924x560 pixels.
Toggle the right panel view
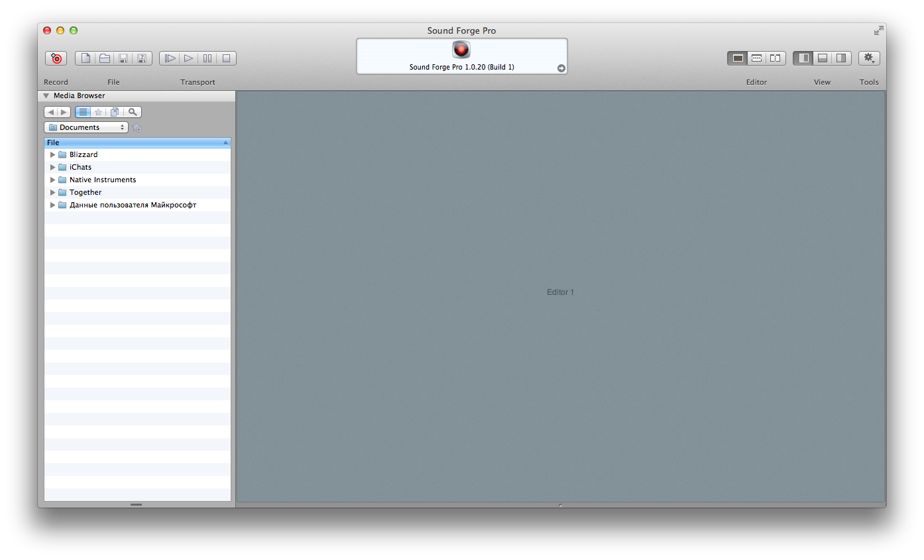(x=840, y=58)
